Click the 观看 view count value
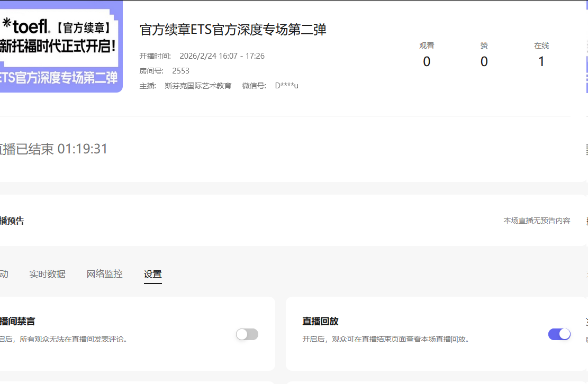 pos(427,61)
